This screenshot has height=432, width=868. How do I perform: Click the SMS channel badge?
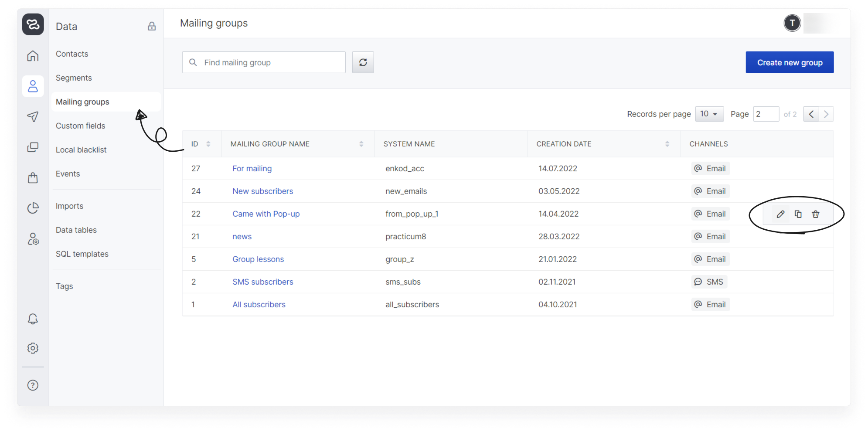(709, 282)
